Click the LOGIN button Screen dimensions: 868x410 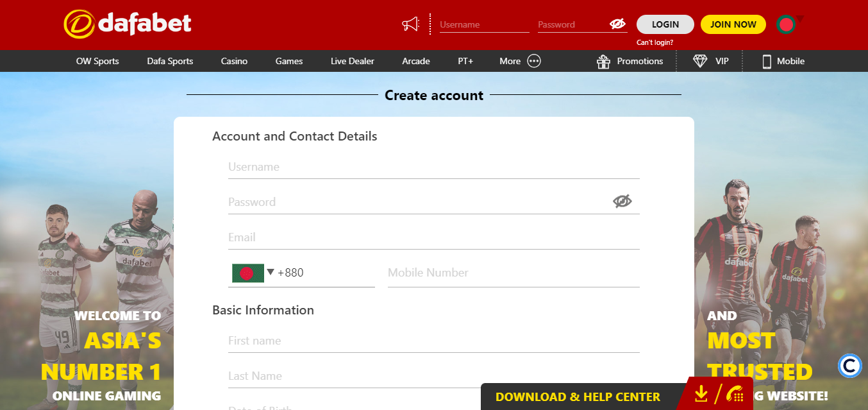click(665, 24)
